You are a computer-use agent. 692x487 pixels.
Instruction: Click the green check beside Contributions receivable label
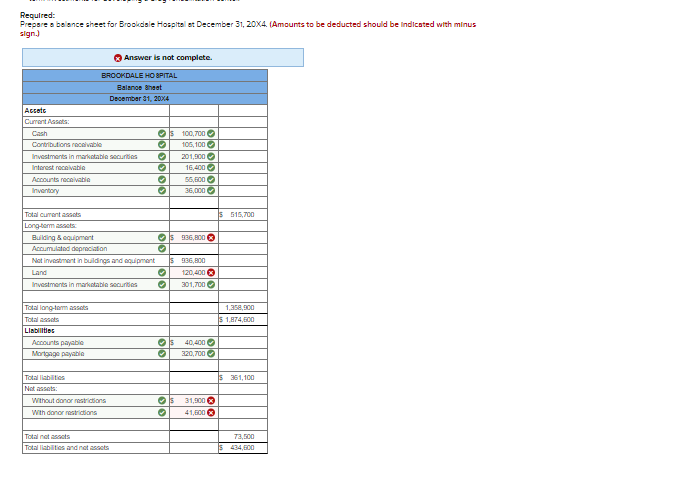[162, 144]
